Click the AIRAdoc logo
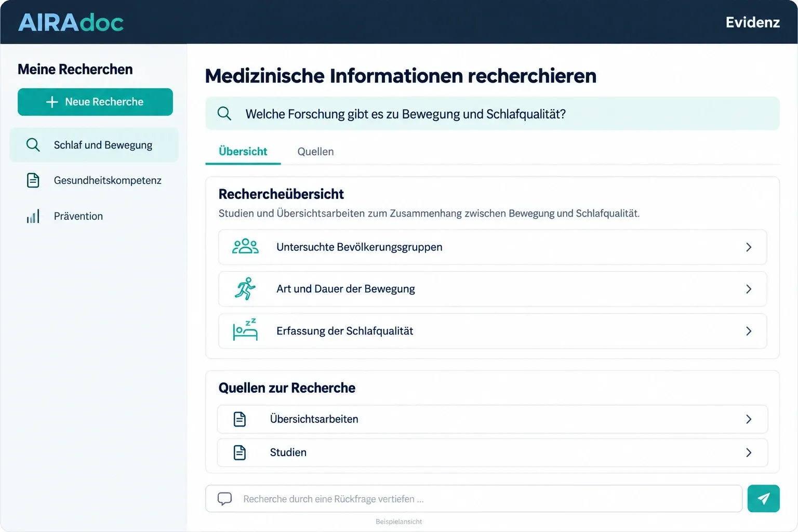Screen dimensions: 798x532 [x=71, y=22]
